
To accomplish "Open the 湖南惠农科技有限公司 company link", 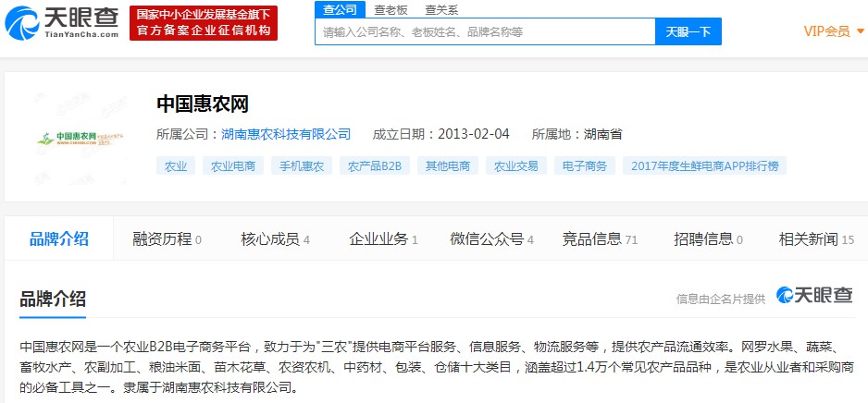I will [286, 134].
